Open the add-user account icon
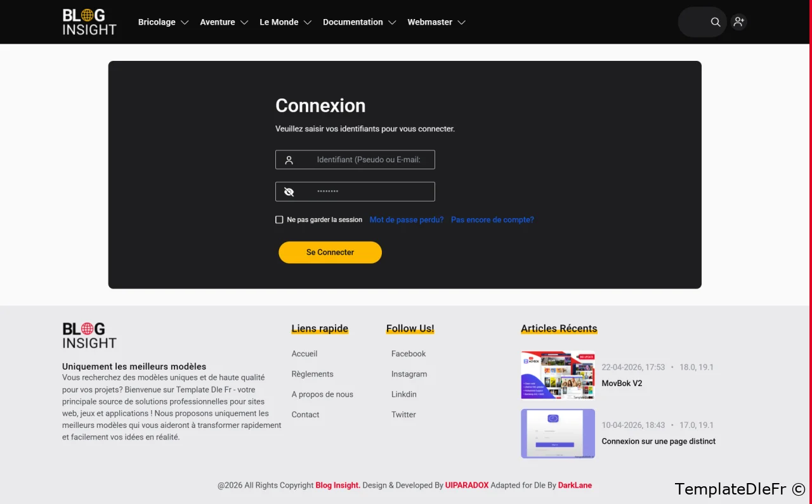Screen dimensions: 812x504 click(x=738, y=22)
